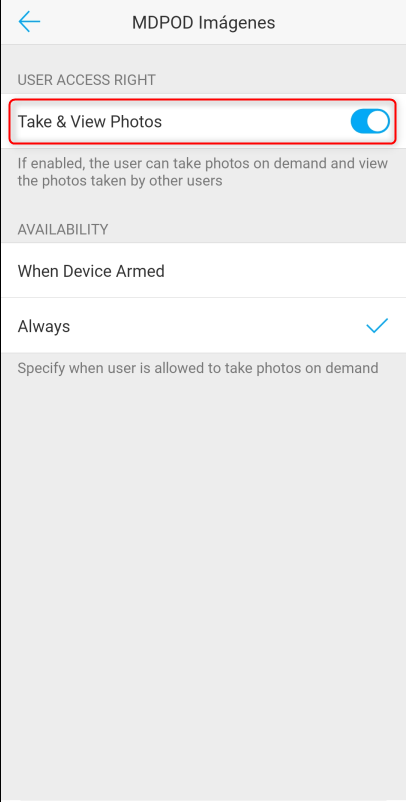Click the AVAILABILITY section header

pos(63,229)
